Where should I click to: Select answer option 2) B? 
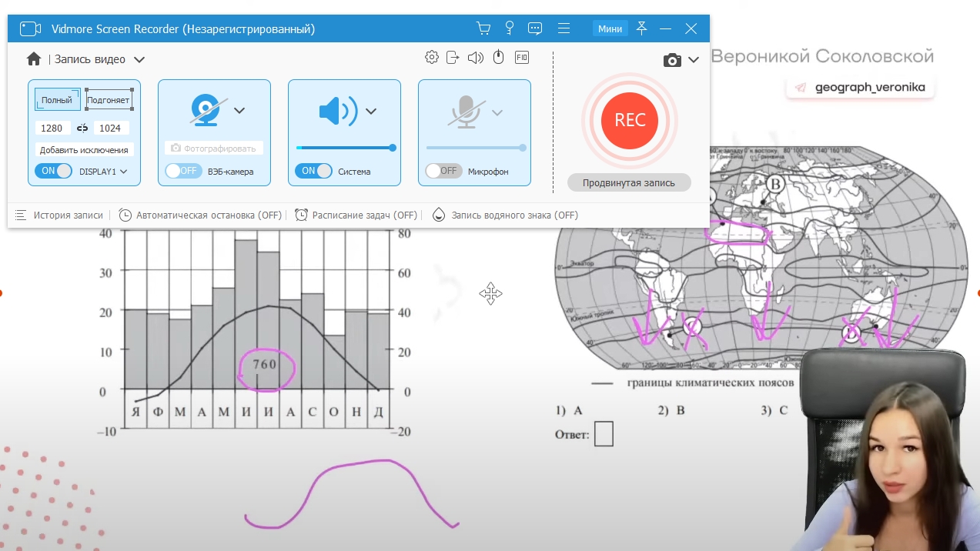point(671,410)
